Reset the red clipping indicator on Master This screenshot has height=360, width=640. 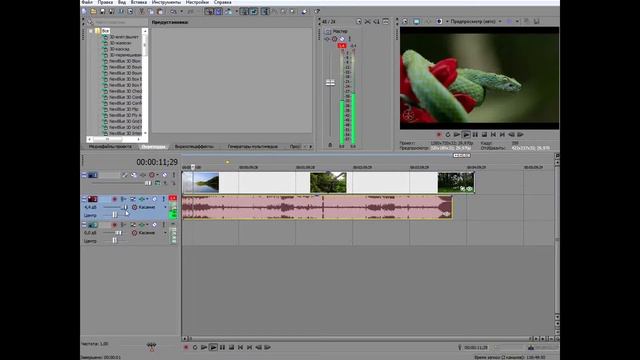pos(342,46)
